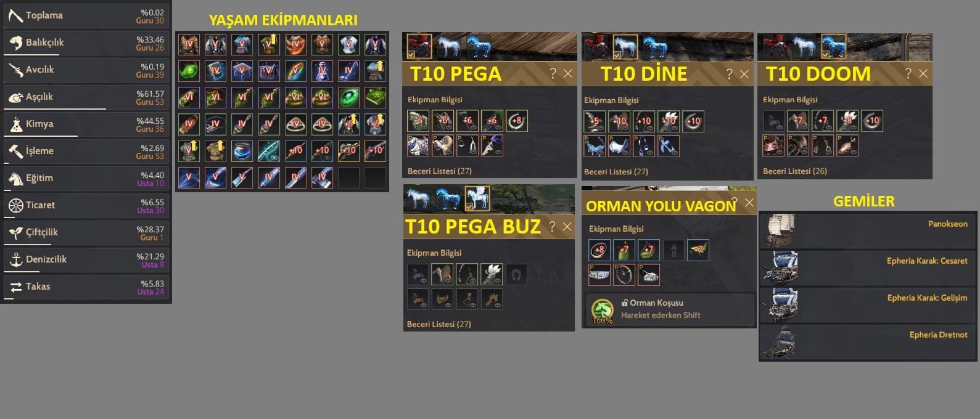Click the empty horseshoe slot in T10 PEGA BUZ
The width and height of the screenshot is (980, 419).
516,274
